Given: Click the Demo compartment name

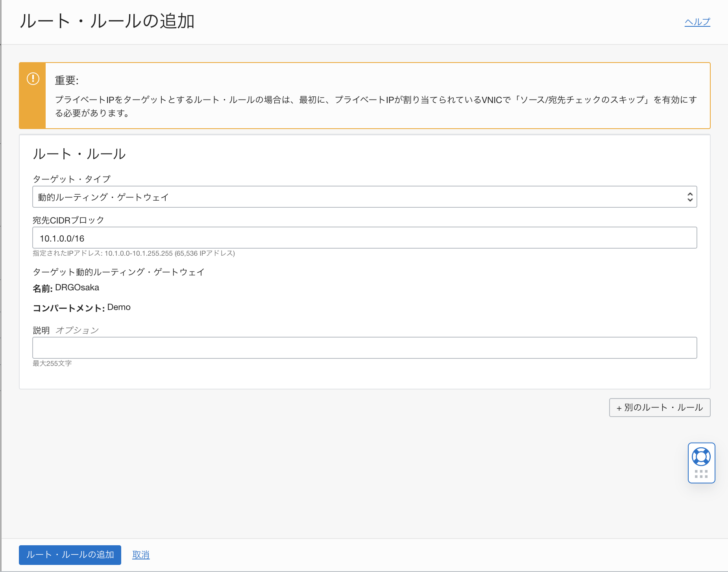Looking at the screenshot, I should click(x=118, y=307).
